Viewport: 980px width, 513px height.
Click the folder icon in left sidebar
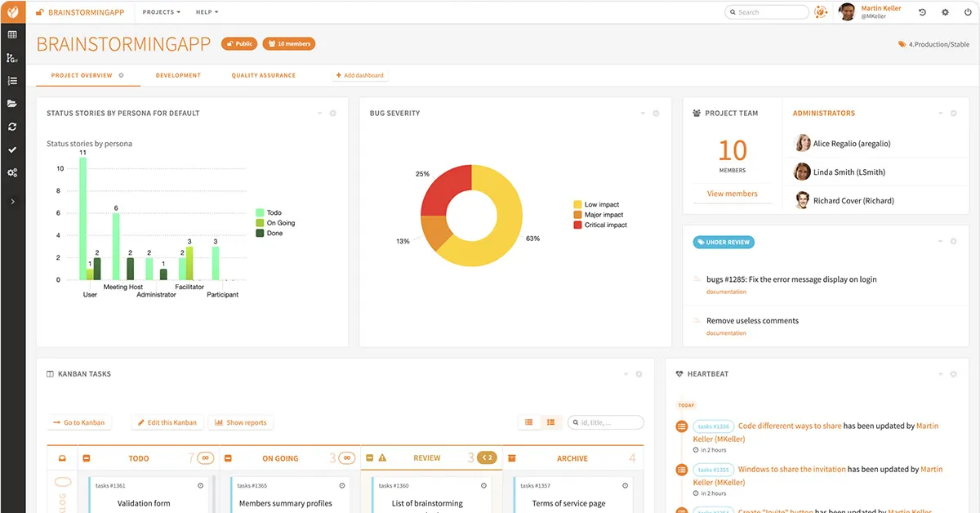12,104
